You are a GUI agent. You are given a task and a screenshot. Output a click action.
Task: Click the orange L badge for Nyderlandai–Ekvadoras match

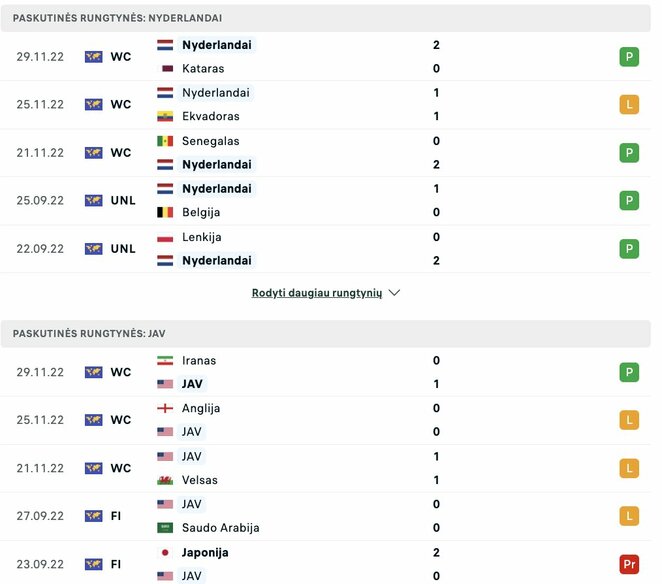(x=629, y=105)
